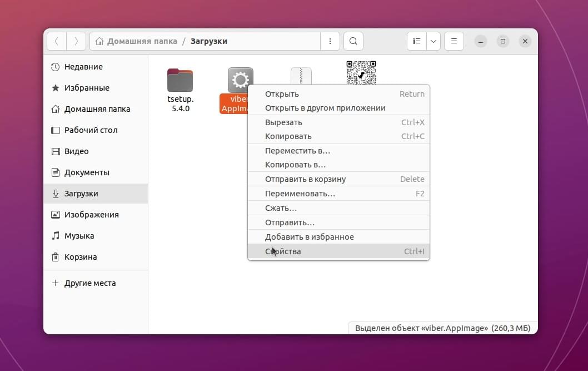Viewport: 588px width, 371px height.
Task: Click the music note icon beside Музыка
Action: (56, 236)
